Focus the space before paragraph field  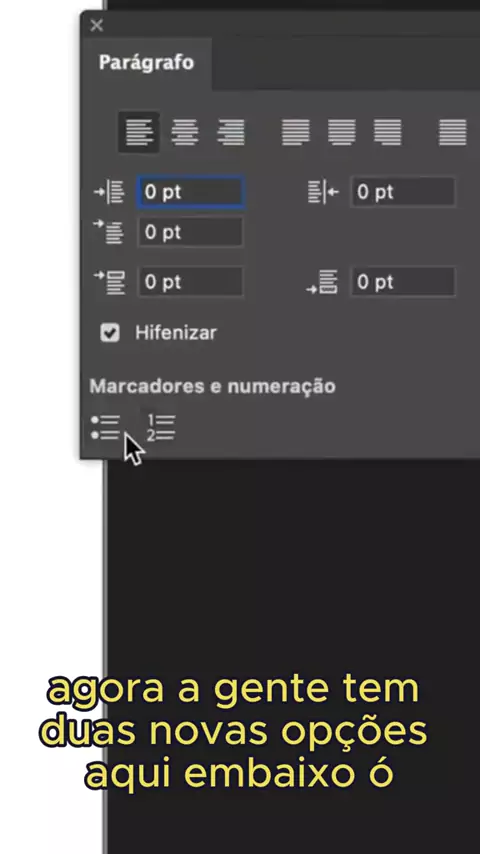190,282
